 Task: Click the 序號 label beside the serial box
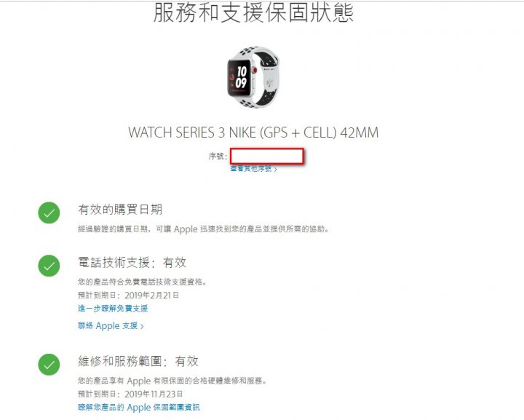[x=218, y=156]
